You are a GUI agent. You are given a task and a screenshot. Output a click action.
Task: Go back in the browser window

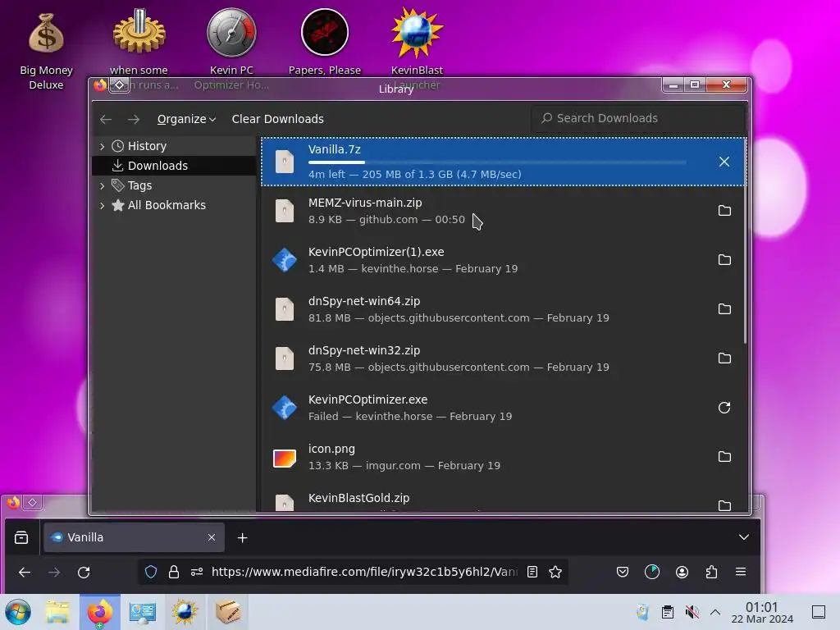(x=24, y=572)
